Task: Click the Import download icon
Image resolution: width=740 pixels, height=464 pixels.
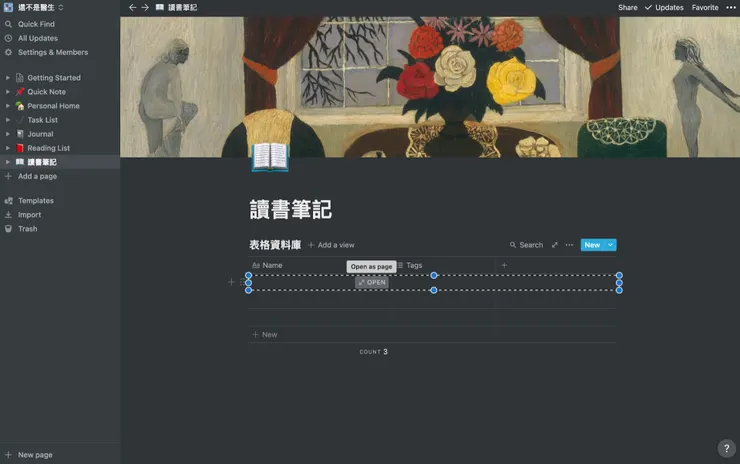Action: click(x=8, y=215)
